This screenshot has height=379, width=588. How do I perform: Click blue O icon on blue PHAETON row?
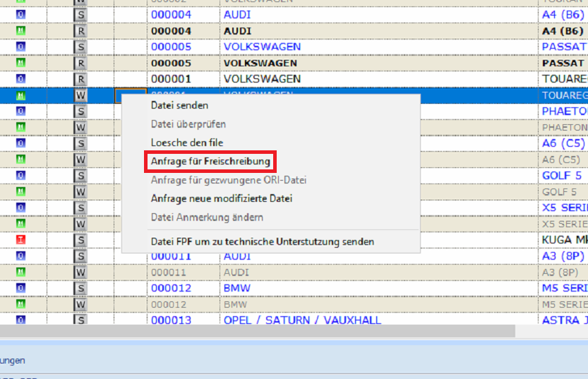[x=20, y=111]
